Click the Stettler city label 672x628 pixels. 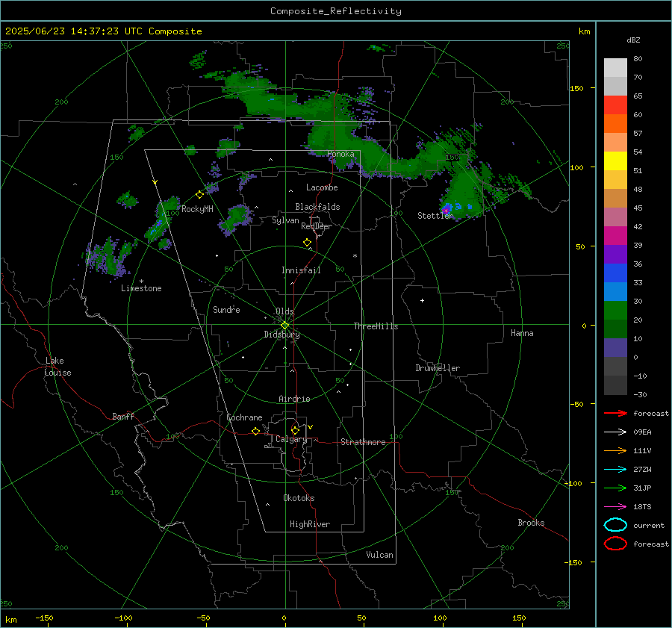pyautogui.click(x=435, y=216)
